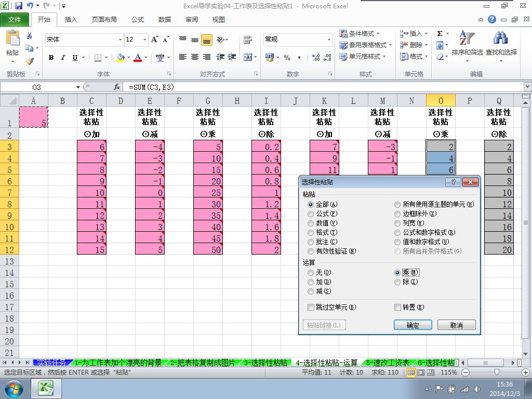
Task: Apply align text left
Action: coord(183,57)
